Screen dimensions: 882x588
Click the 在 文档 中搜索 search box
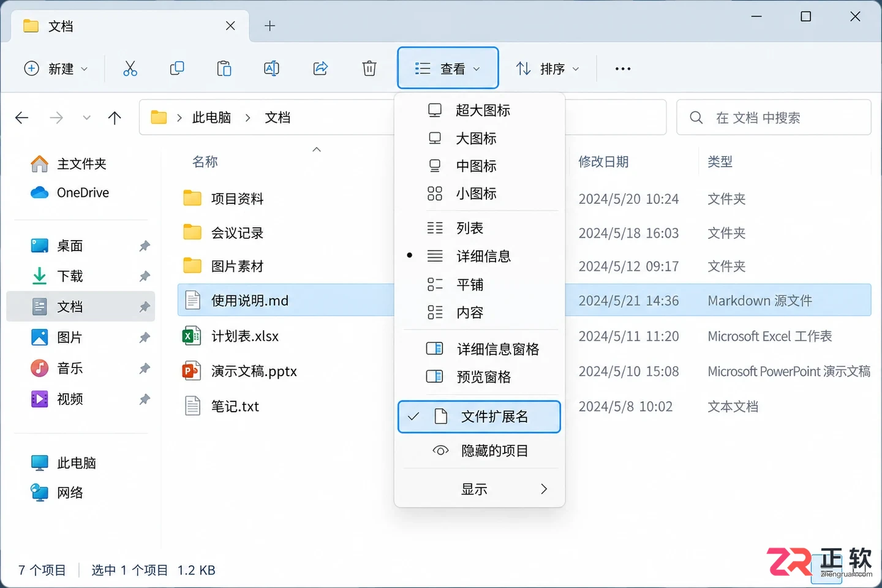point(774,118)
